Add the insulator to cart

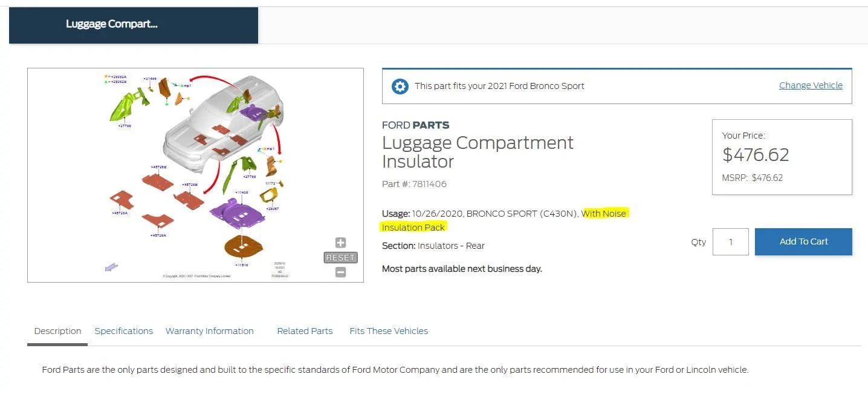pyautogui.click(x=803, y=241)
